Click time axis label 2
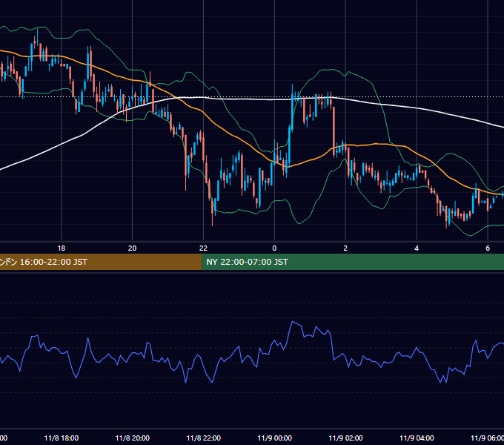The image size is (504, 445). (345, 248)
